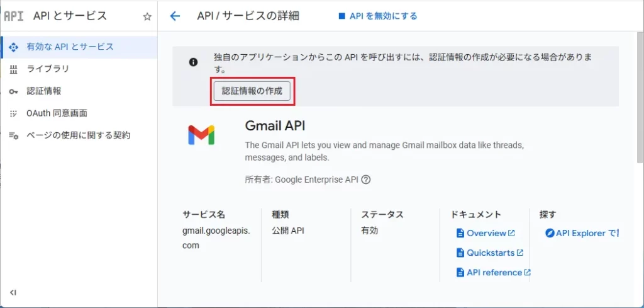Click the APIとサービス sidebar title
The width and height of the screenshot is (644, 308).
tap(70, 16)
